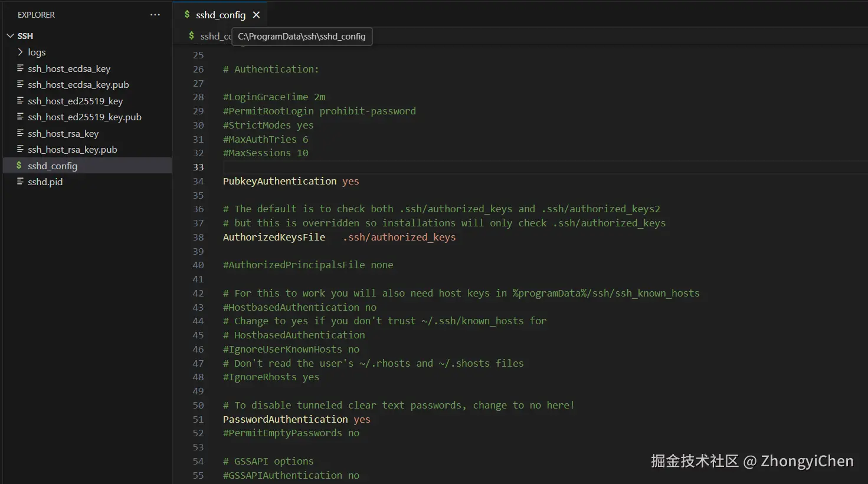Open ssh_host_ed25519_key.pub file
868x484 pixels.
tap(84, 117)
